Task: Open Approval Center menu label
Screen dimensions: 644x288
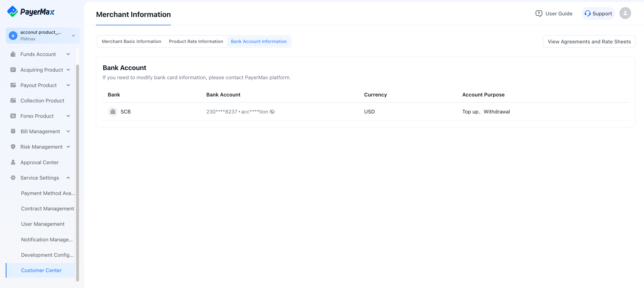Action: pyautogui.click(x=39, y=162)
